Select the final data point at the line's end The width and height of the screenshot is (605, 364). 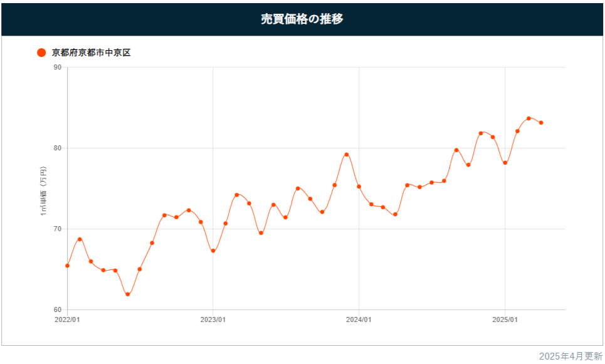(x=541, y=123)
